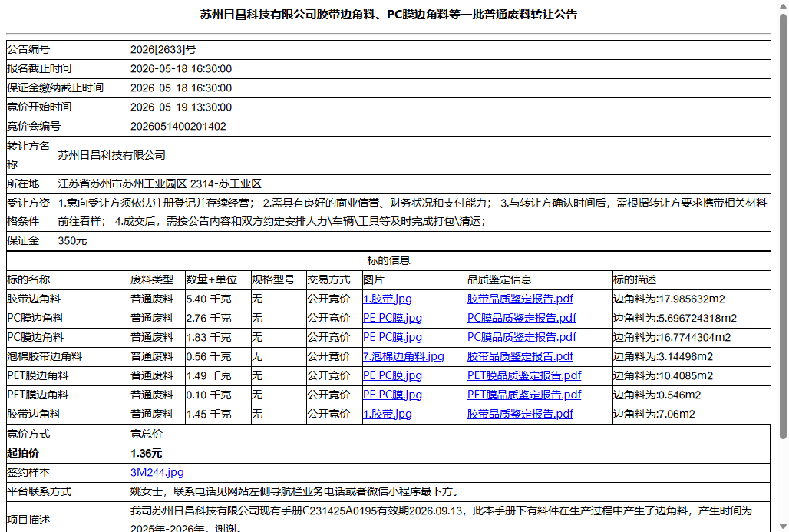Click the 规格型号 column header

tap(273, 280)
